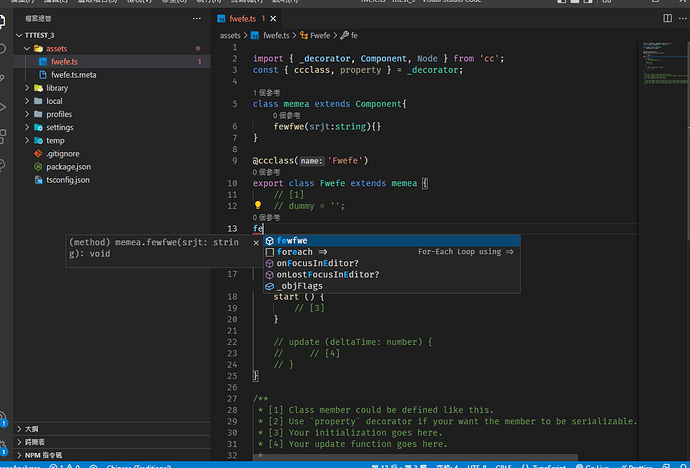The image size is (690, 468).
Task: Select the fewfwe method suggestion
Action: tap(293, 241)
